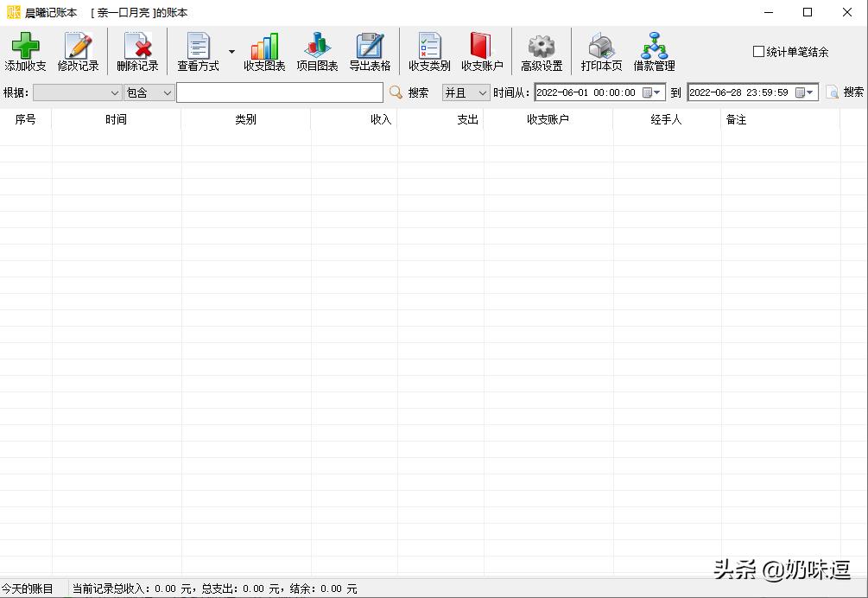Maximize the 晨曦记账本 window

tap(808, 12)
